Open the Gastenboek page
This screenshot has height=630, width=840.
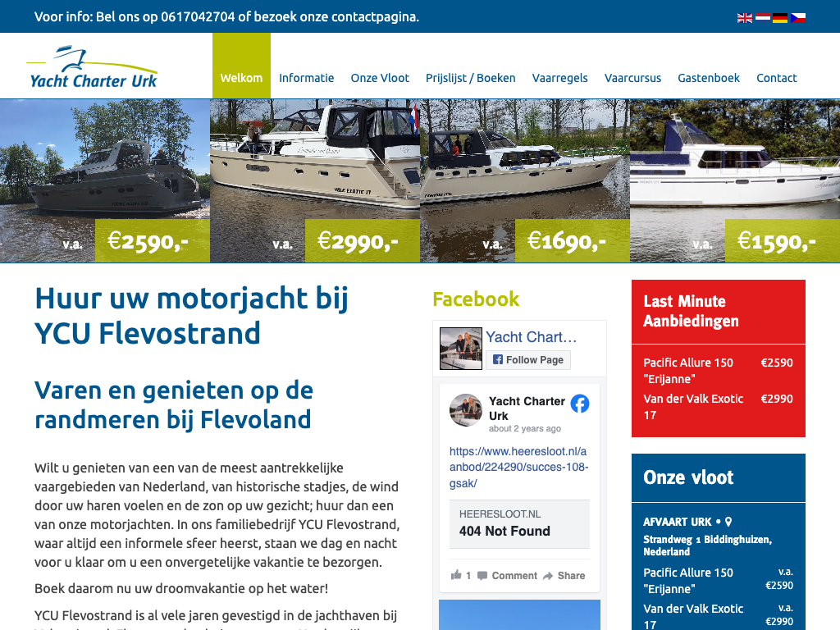(708, 78)
